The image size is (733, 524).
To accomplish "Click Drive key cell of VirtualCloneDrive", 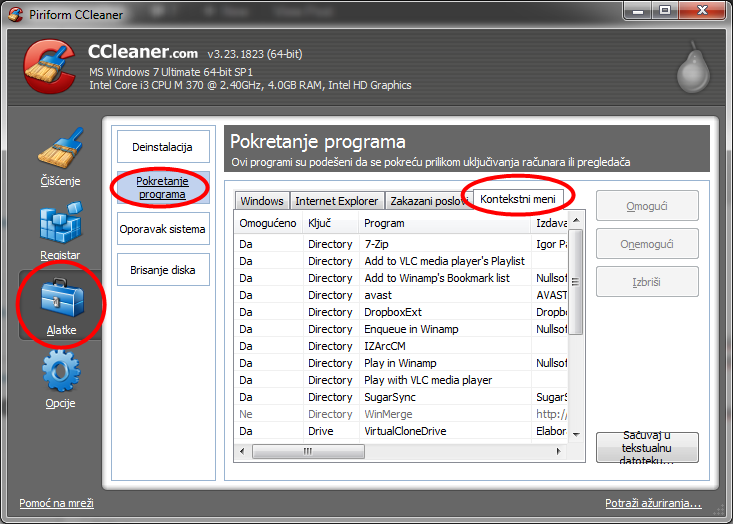I will (321, 431).
